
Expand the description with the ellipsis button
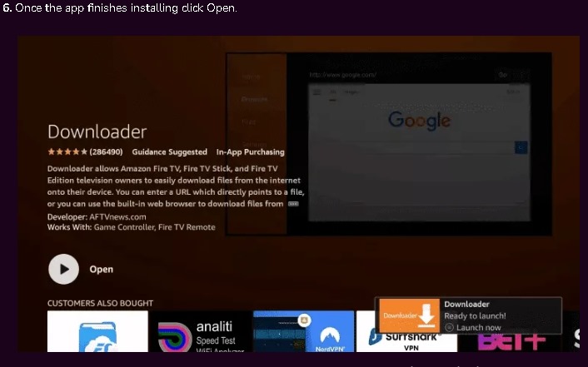(293, 204)
